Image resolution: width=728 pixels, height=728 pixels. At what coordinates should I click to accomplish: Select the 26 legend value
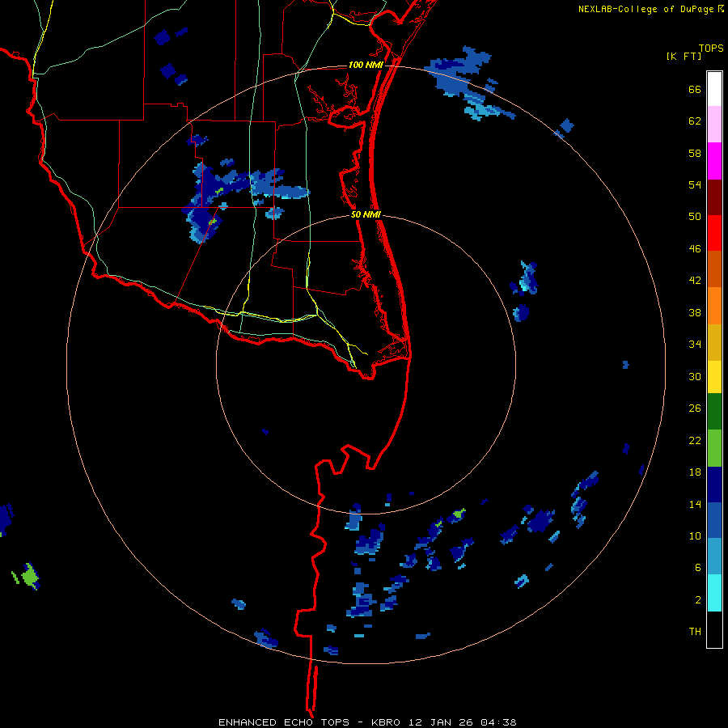[695, 408]
